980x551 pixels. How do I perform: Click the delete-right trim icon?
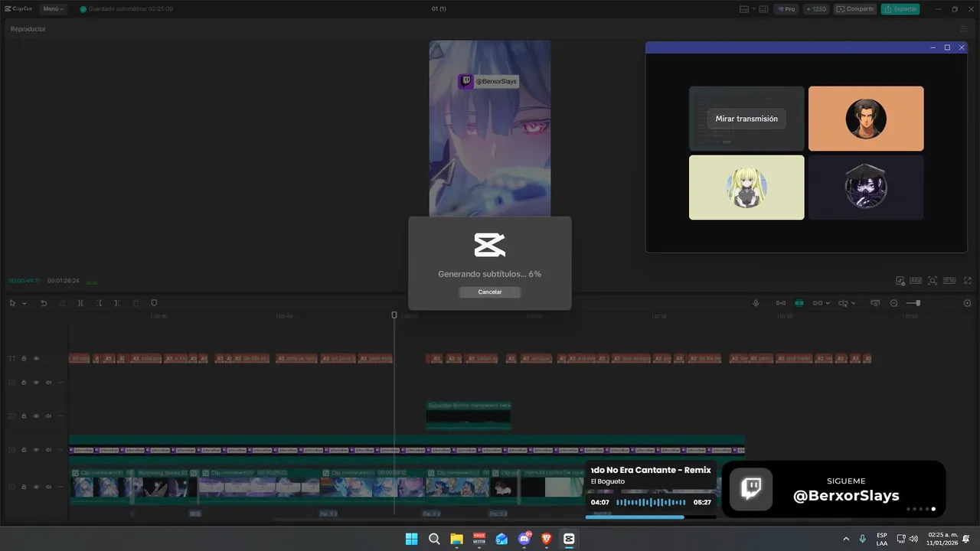(x=117, y=303)
